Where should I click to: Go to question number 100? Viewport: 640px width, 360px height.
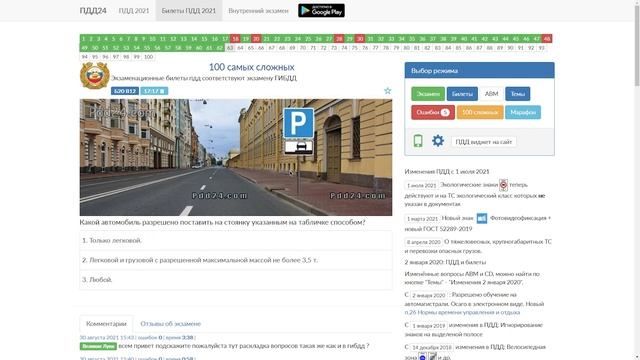148,57
